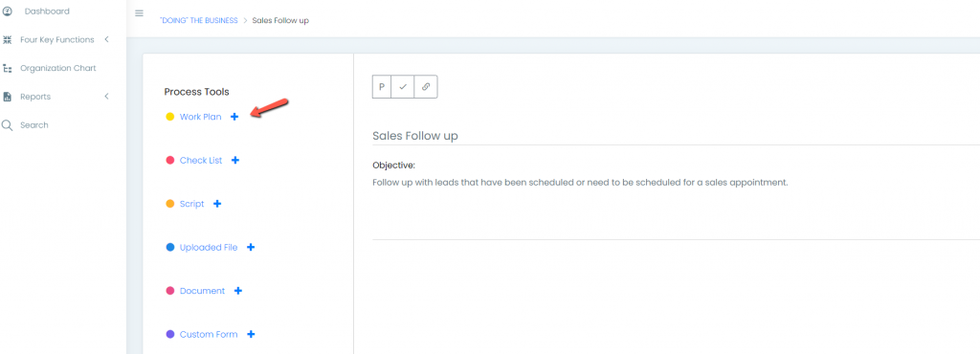This screenshot has width=980, height=354.
Task: Click the plus icon next to Document
Action: click(x=238, y=291)
